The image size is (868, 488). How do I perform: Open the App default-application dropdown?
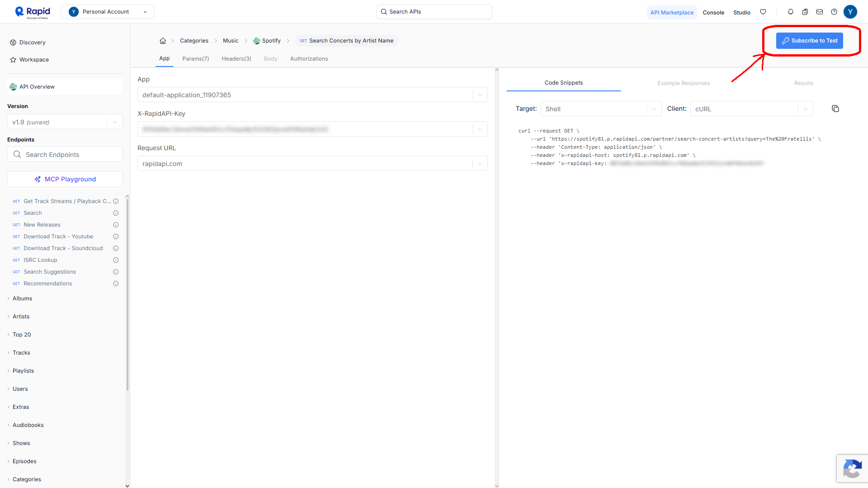(312, 95)
